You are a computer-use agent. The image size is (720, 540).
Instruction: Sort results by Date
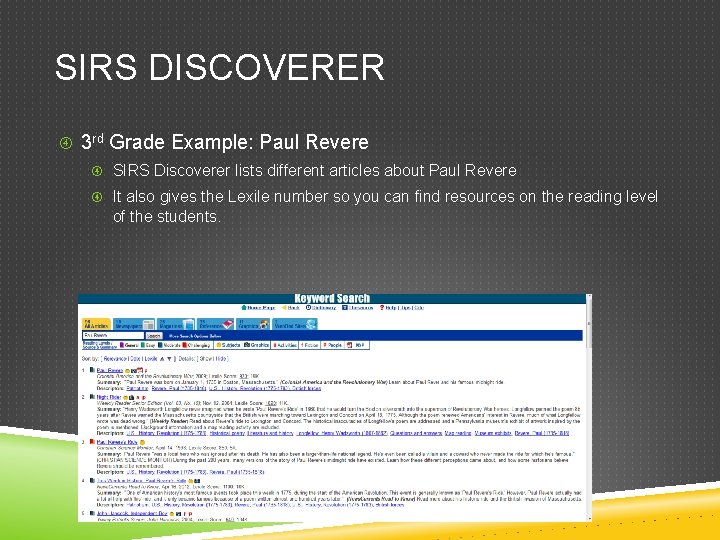point(135,359)
